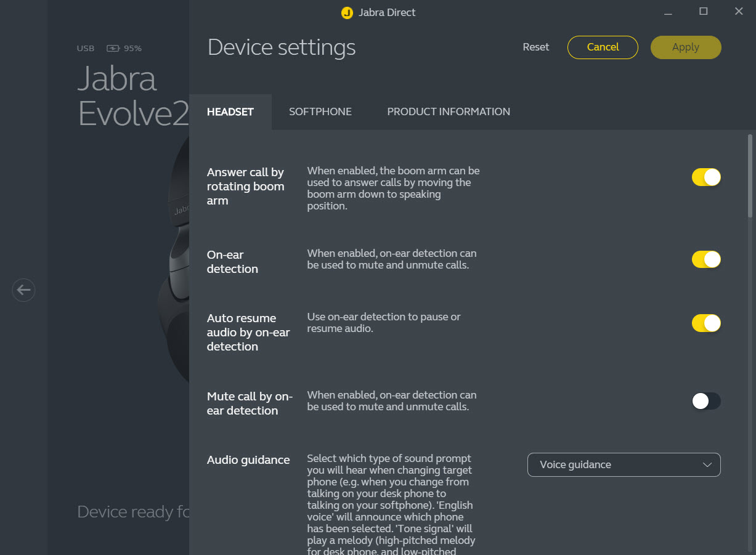756x555 pixels.
Task: Click the Device settings heading
Action: click(x=282, y=47)
